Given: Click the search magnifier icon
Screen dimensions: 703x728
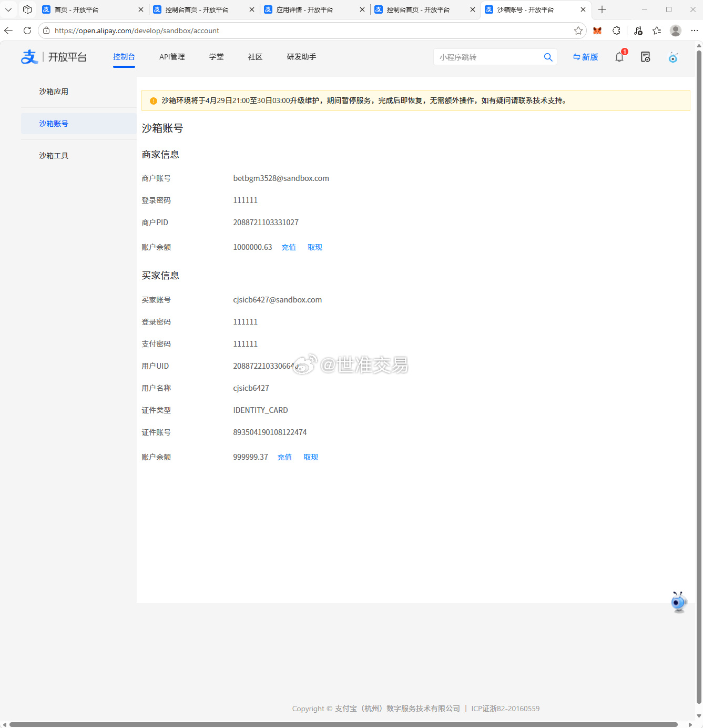Looking at the screenshot, I should (x=548, y=57).
